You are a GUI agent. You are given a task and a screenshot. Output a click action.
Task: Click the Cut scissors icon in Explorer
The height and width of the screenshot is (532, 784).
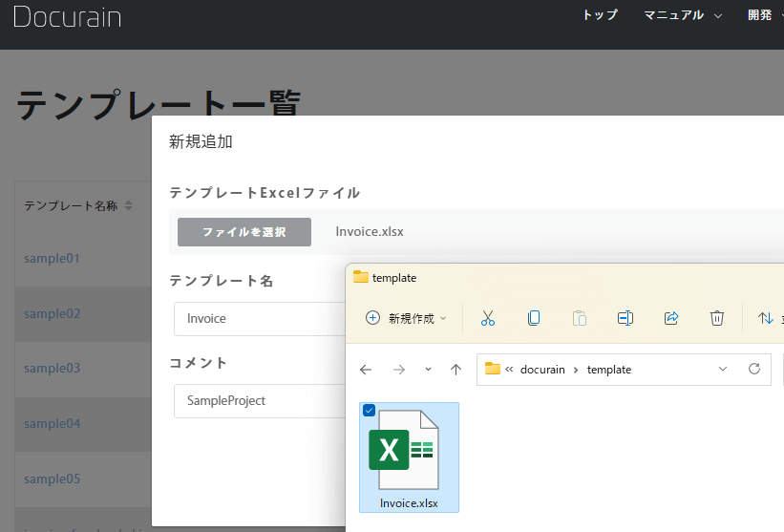click(x=488, y=318)
